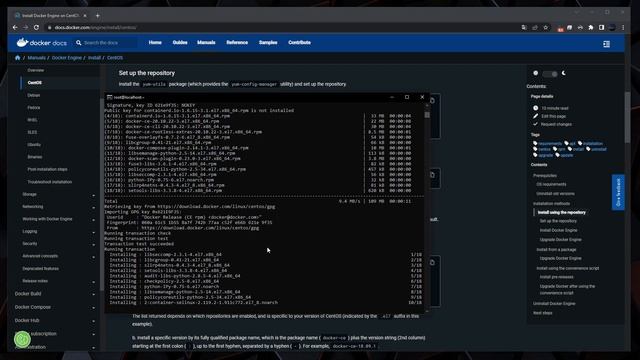Open the Overview sidebar link

(x=36, y=70)
